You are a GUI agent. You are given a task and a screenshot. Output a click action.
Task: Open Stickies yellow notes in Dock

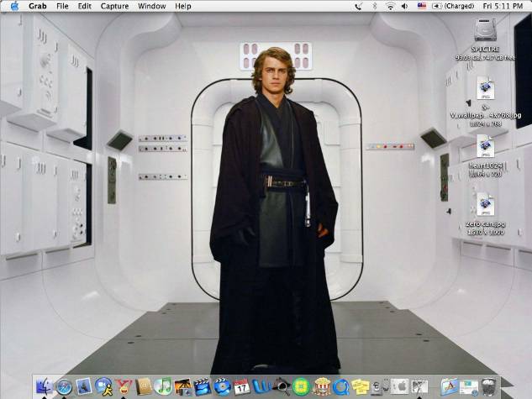(361, 387)
